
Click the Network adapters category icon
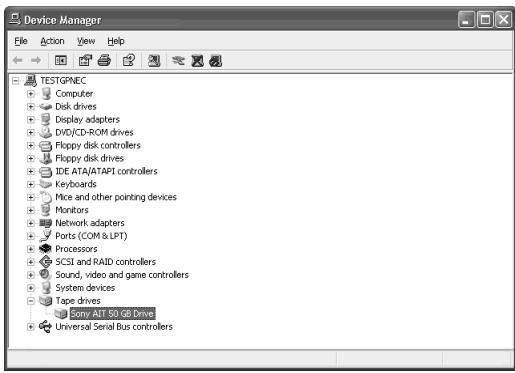pyautogui.click(x=45, y=223)
